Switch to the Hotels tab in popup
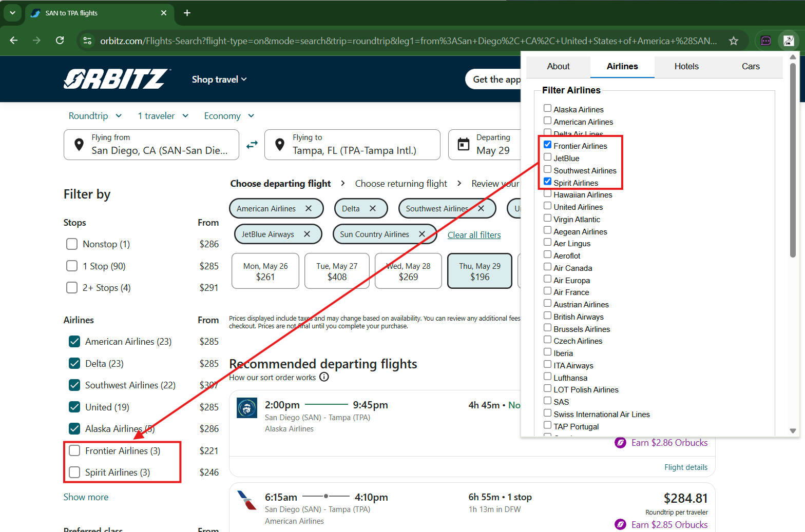 (686, 66)
